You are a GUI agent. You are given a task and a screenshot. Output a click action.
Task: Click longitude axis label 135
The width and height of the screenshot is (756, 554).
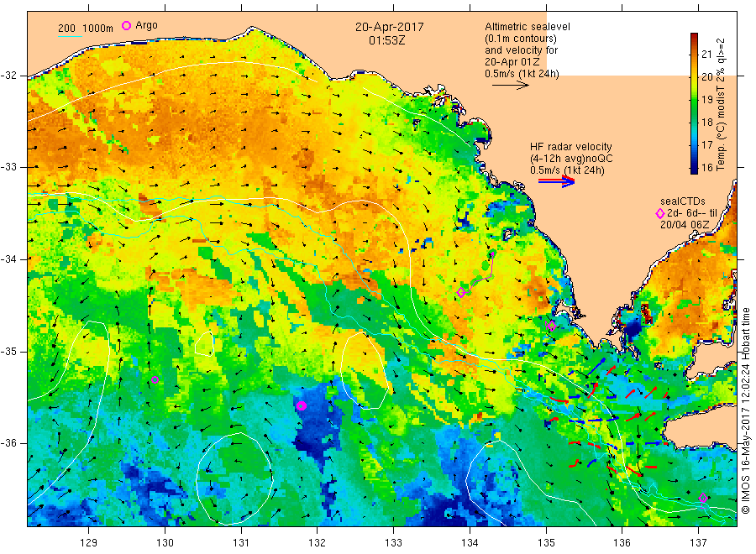(x=546, y=543)
